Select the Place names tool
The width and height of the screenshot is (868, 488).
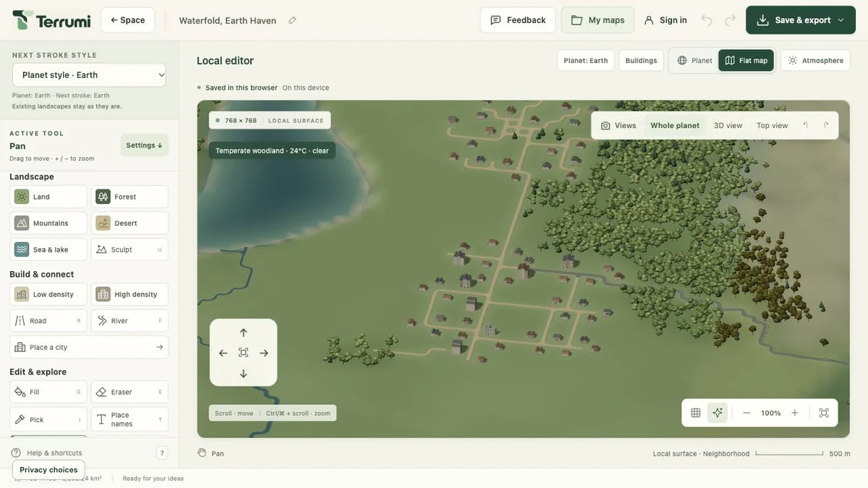pos(129,419)
